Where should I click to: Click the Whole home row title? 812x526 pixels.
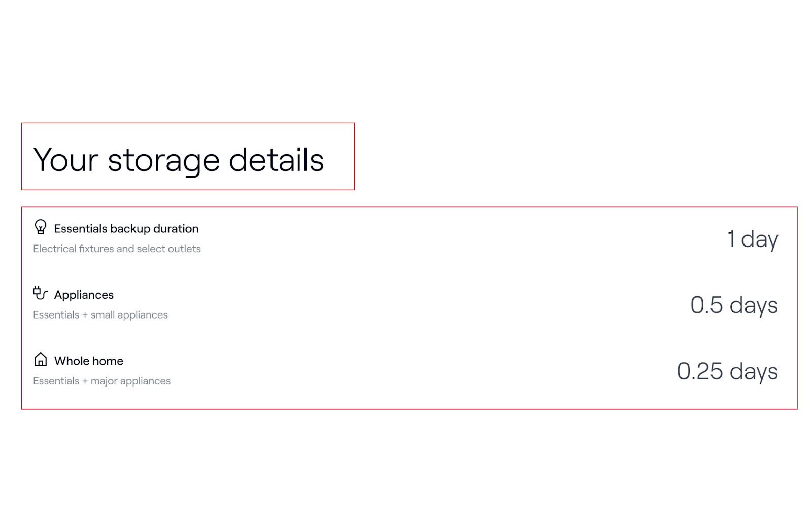(89, 361)
